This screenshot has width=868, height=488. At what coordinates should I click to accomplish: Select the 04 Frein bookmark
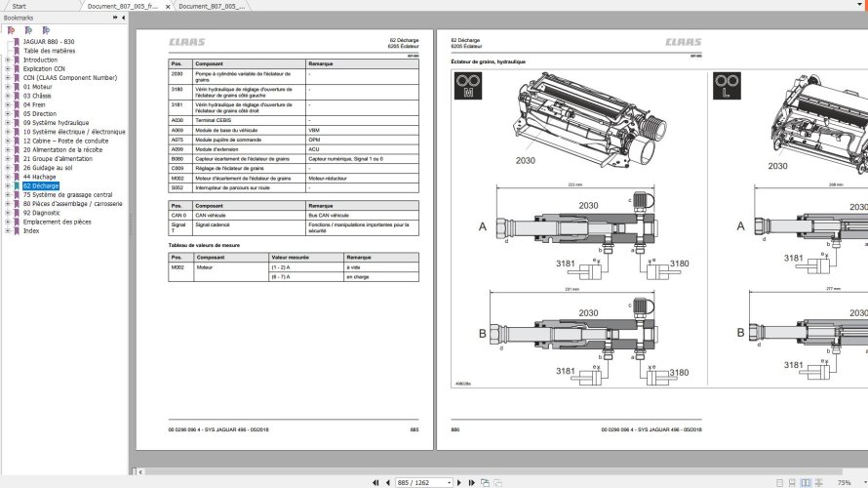tap(34, 104)
